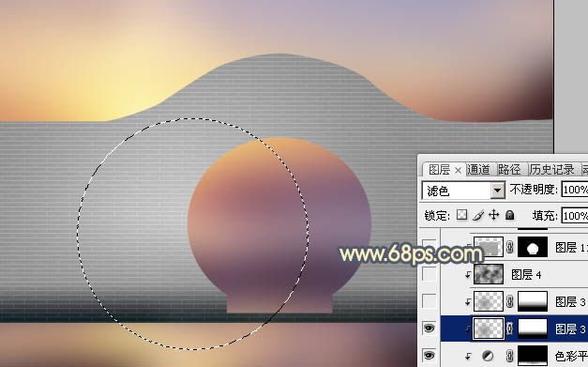
Task: Click link icon on 色彩平 row
Action: pyautogui.click(x=509, y=356)
